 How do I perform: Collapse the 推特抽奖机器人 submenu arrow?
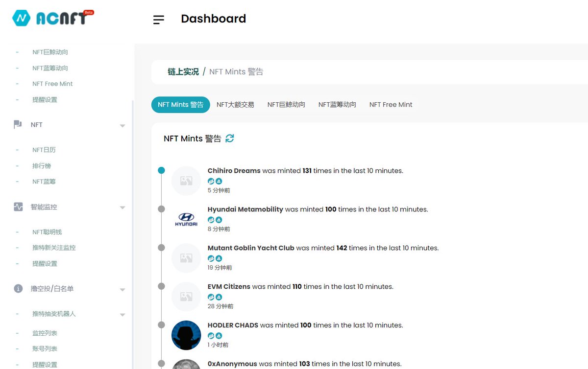(x=122, y=315)
